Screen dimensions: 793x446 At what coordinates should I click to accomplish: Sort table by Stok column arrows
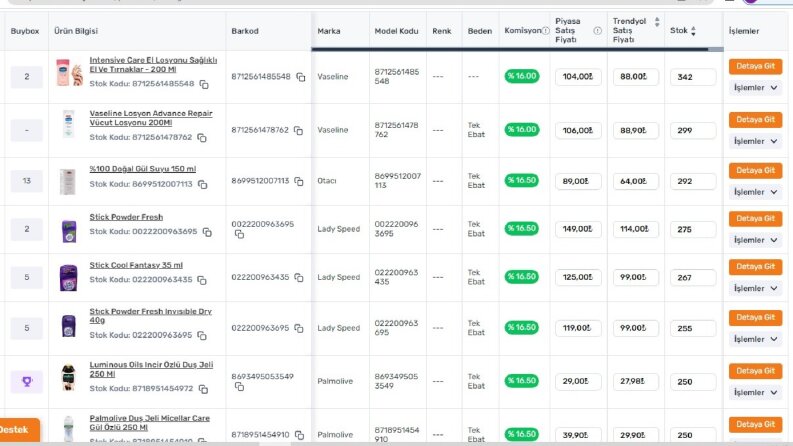[x=693, y=31]
